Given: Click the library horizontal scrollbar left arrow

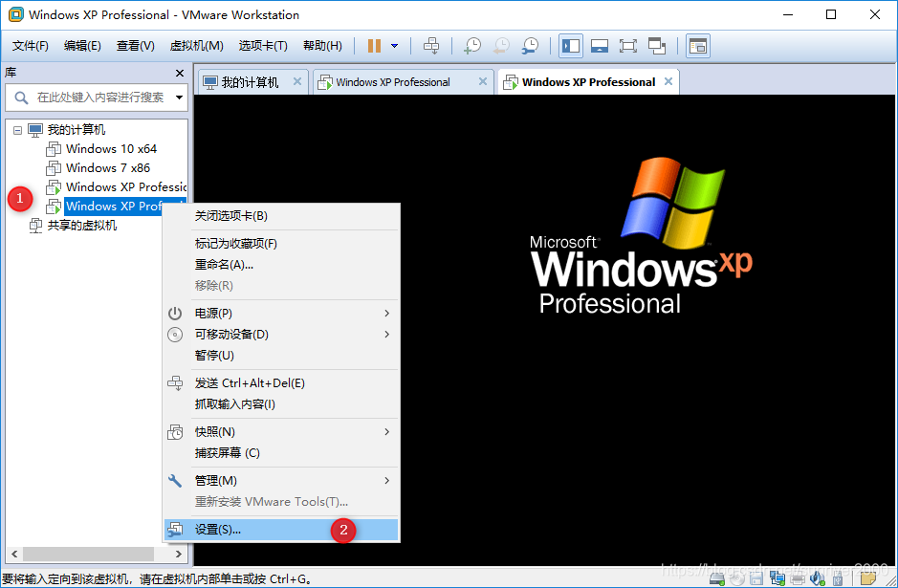Looking at the screenshot, I should coord(14,554).
